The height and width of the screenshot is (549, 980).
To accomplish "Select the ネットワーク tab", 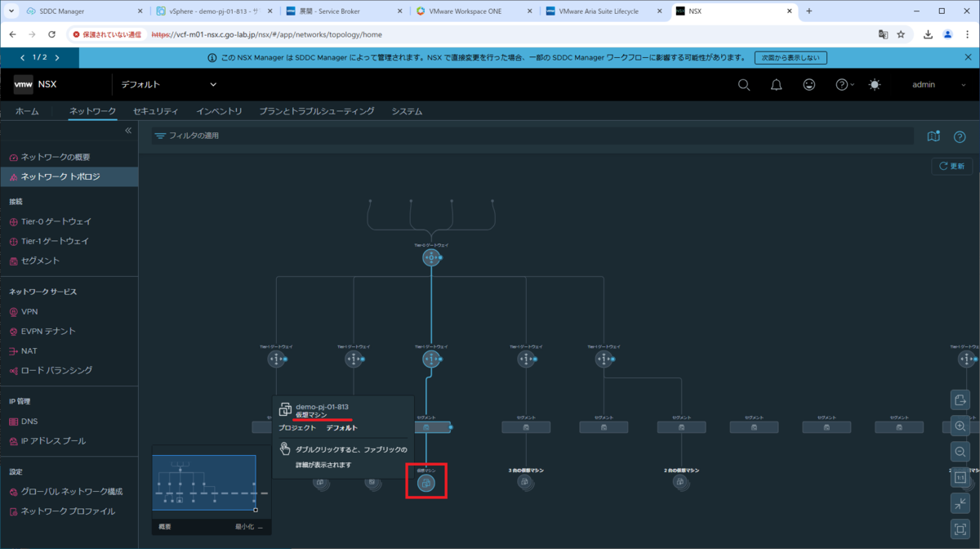I will tap(92, 111).
